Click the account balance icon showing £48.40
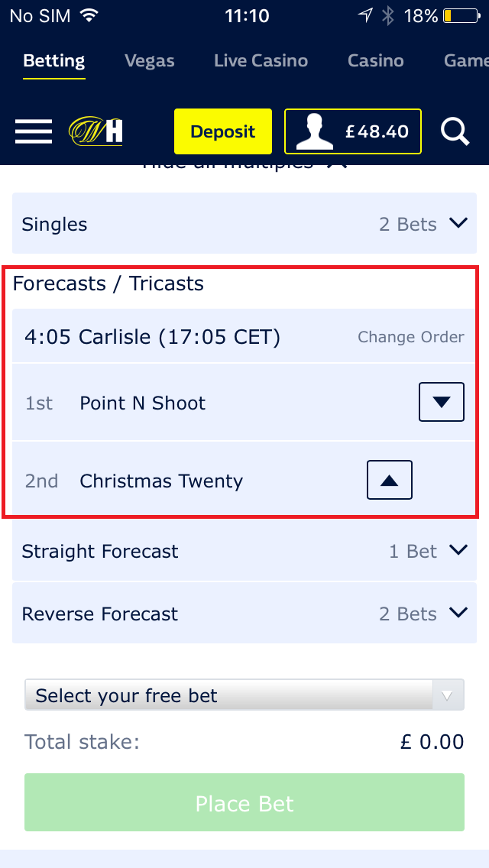Viewport: 489px width, 868px height. pyautogui.click(x=352, y=131)
